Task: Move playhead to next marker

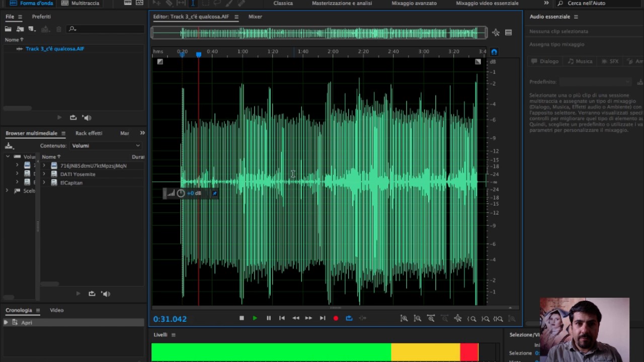Action: click(323, 318)
